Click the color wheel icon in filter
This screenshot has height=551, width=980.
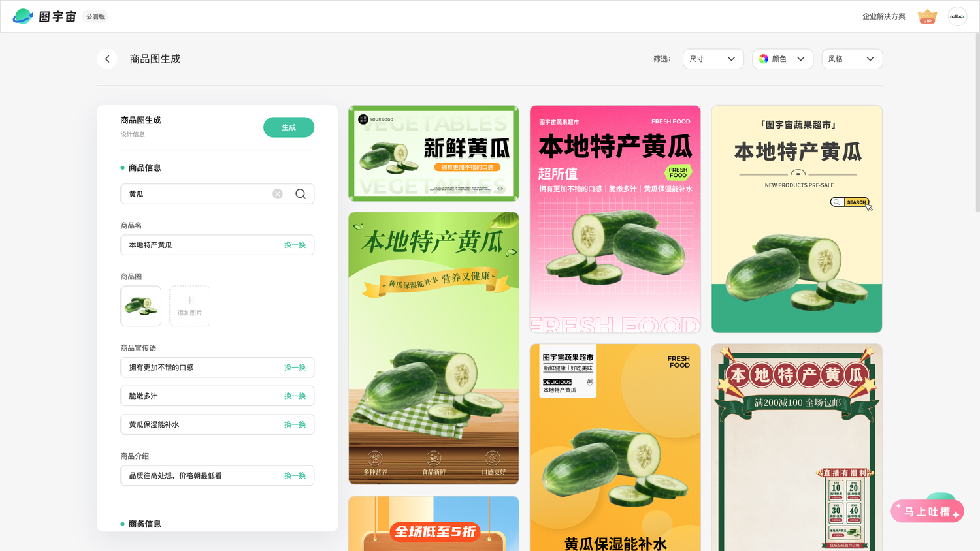[764, 59]
